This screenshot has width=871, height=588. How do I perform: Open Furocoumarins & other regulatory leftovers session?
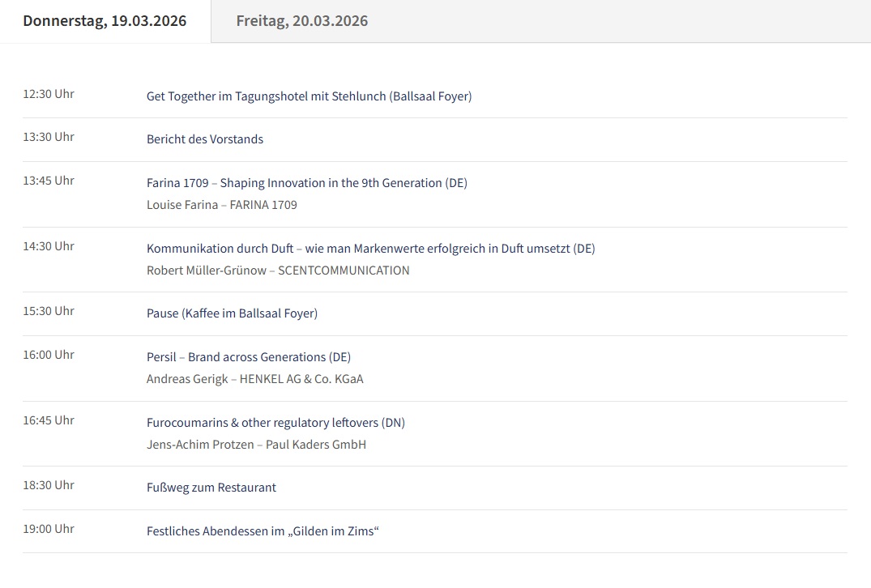pyautogui.click(x=275, y=423)
